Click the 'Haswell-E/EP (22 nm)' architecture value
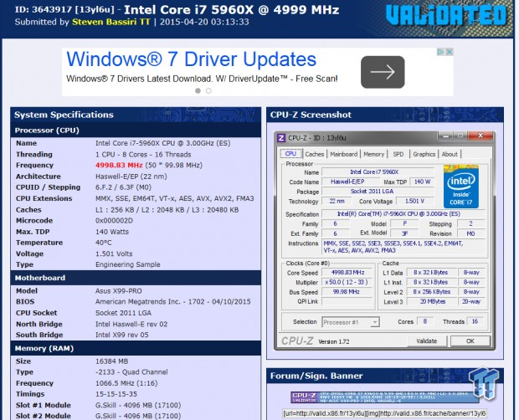The image size is (519, 420). pyautogui.click(x=131, y=177)
